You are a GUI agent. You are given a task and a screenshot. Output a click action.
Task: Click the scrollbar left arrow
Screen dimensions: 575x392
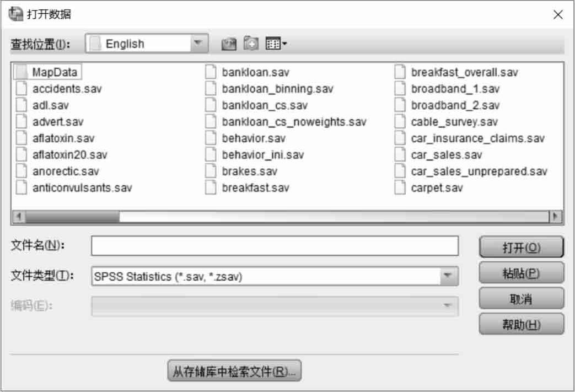(x=19, y=217)
